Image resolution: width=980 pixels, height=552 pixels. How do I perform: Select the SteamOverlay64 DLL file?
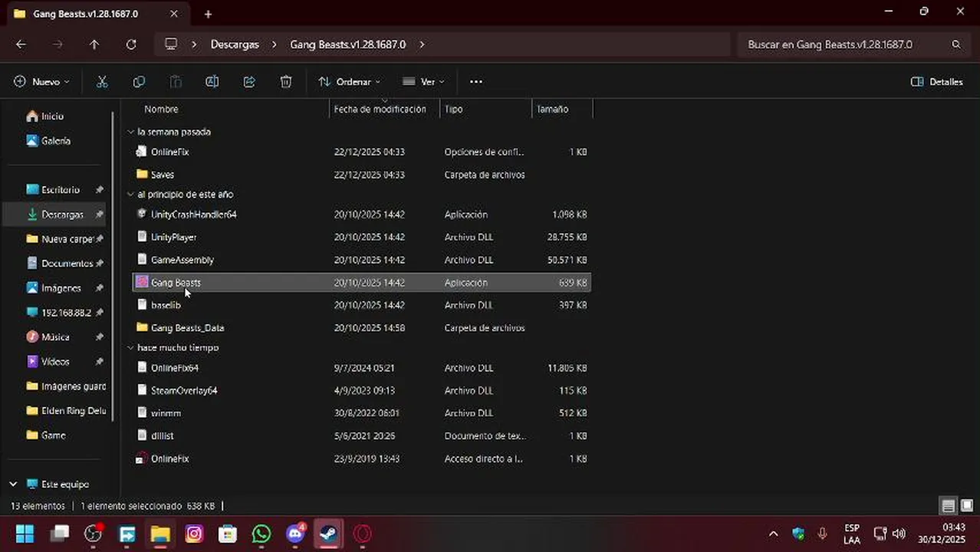click(361, 391)
